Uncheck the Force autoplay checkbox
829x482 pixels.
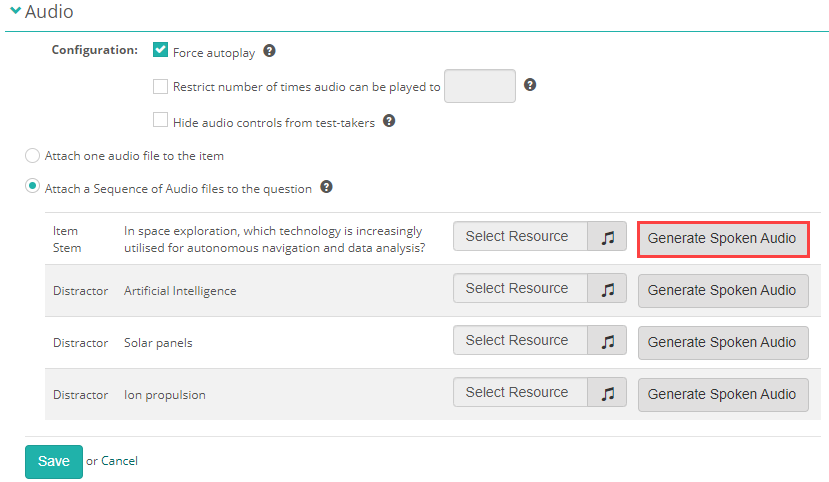point(160,50)
